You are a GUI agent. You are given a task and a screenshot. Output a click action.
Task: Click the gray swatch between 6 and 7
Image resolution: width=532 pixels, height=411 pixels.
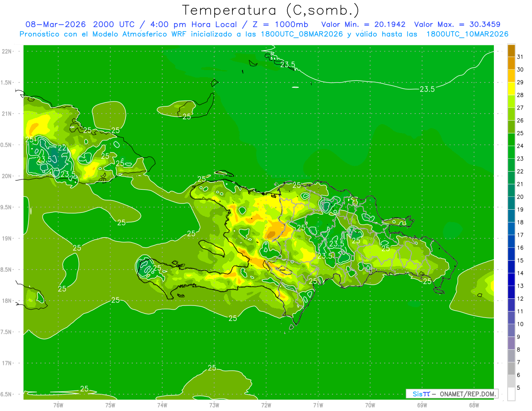pyautogui.click(x=511, y=368)
